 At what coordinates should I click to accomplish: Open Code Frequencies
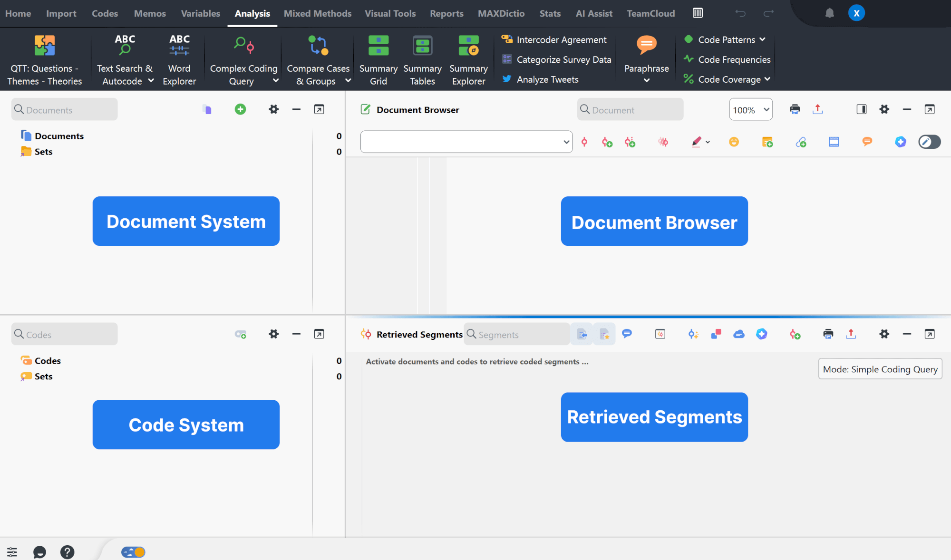727,59
